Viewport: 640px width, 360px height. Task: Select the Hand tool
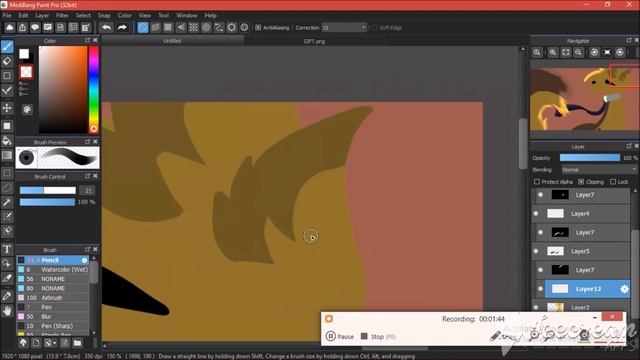[x=7, y=311]
